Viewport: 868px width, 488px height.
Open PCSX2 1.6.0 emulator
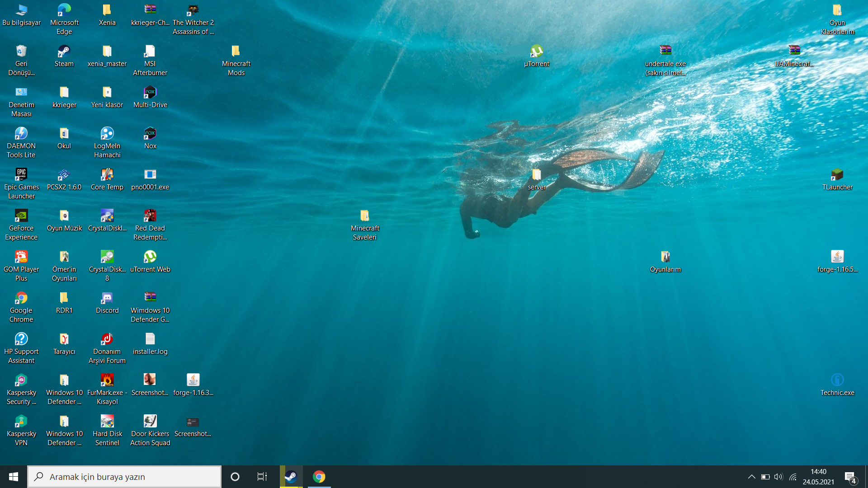pyautogui.click(x=64, y=179)
